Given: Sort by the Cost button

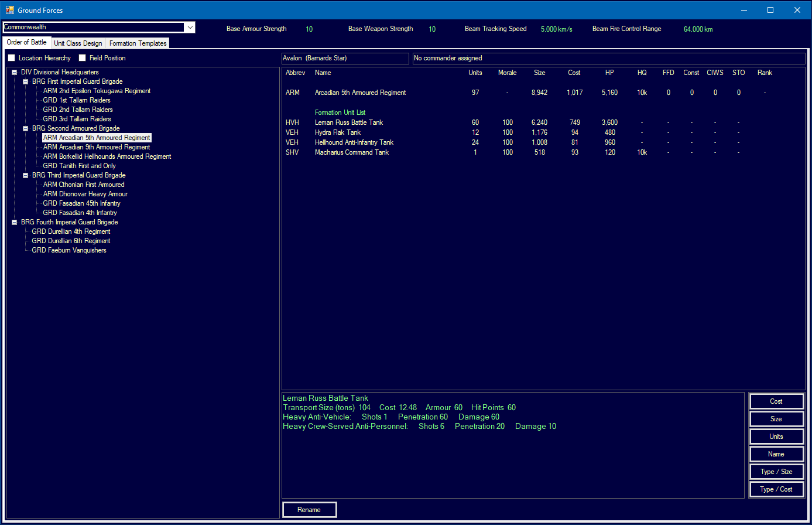Looking at the screenshot, I should point(776,401).
